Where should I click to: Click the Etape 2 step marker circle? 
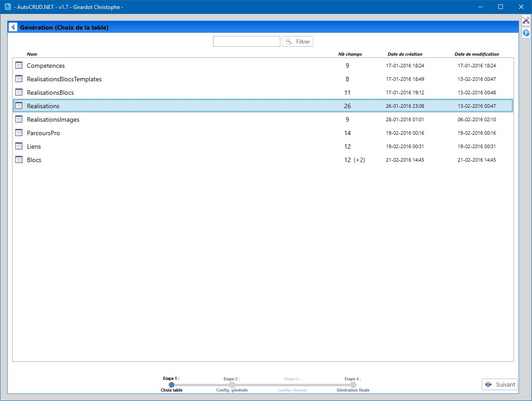pos(232,385)
